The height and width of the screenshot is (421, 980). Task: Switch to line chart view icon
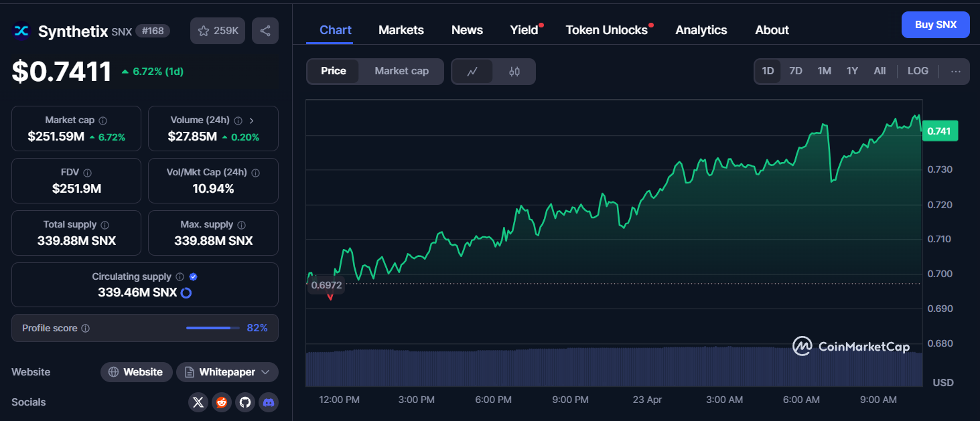(x=472, y=72)
